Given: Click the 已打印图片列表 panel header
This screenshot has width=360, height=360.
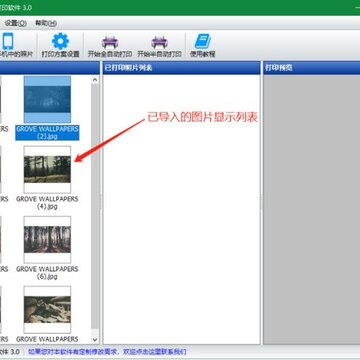Looking at the screenshot, I should [x=181, y=68].
